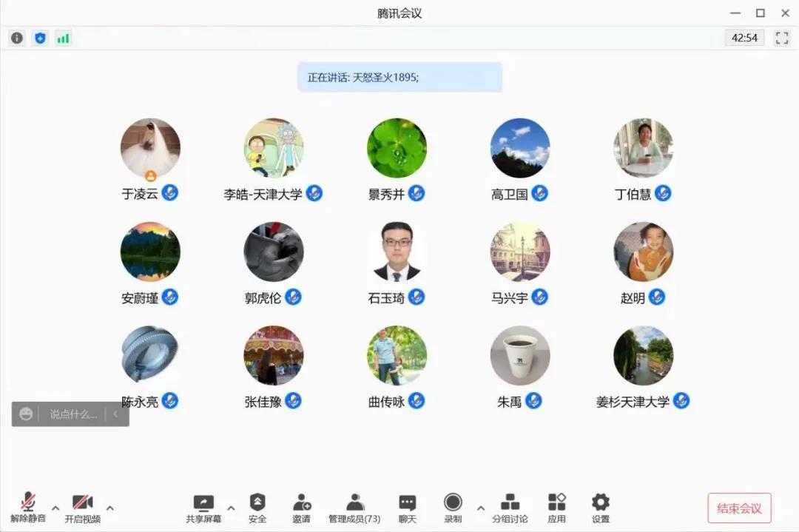The width and height of the screenshot is (799, 532).
Task: Open the Apps (应用) panel
Action: (556, 508)
